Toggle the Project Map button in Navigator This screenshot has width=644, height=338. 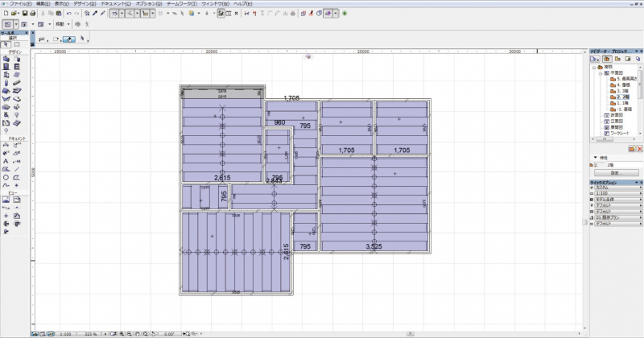607,59
